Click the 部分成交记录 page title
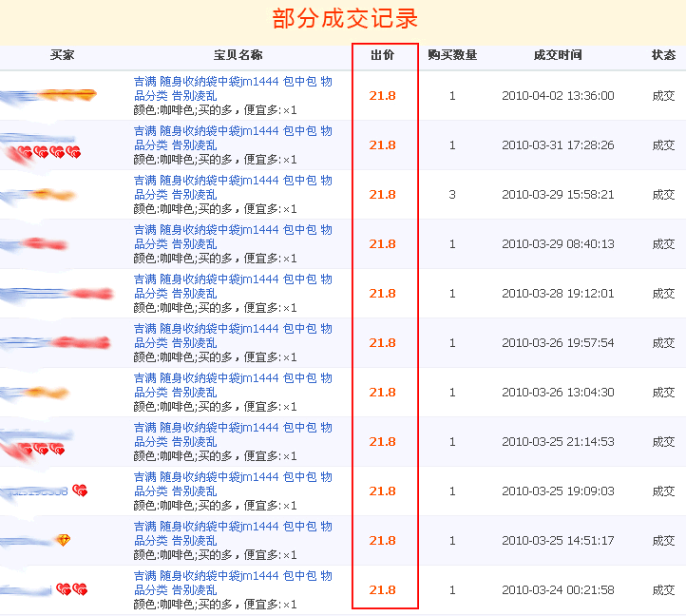Screen dimensions: 686x616 (x=345, y=19)
